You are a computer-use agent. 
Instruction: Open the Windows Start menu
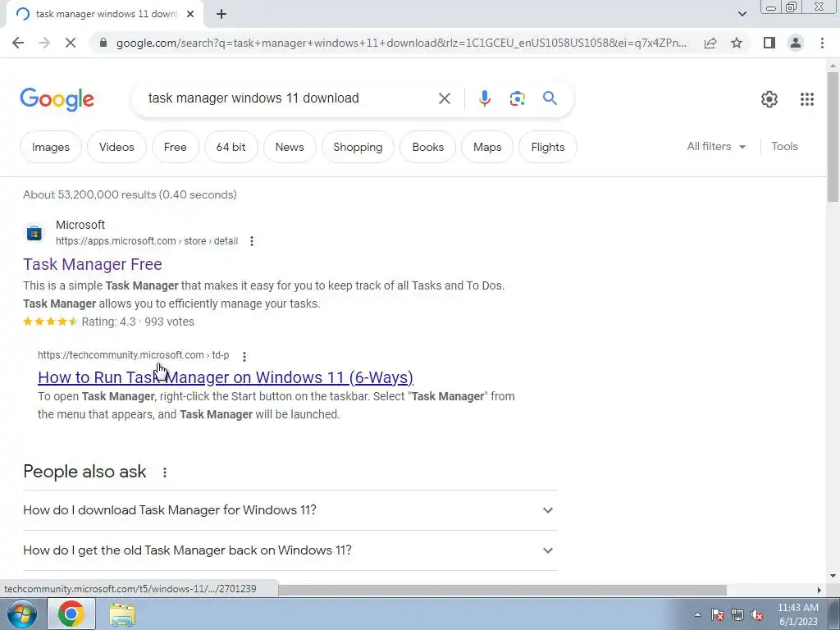pos(21,614)
